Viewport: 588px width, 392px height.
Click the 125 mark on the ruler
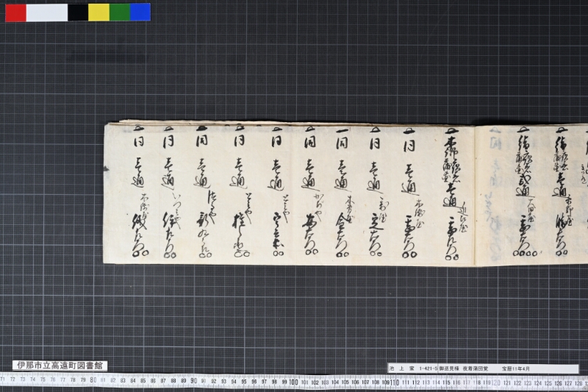(548, 383)
